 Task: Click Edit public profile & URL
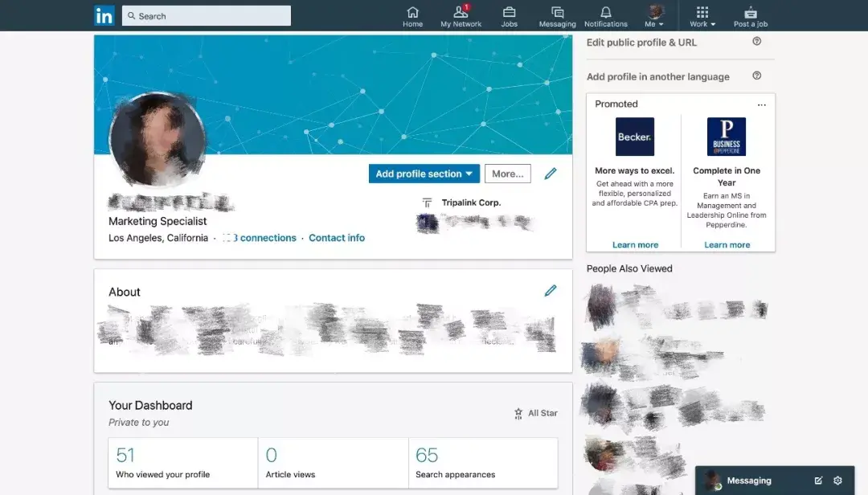641,42
